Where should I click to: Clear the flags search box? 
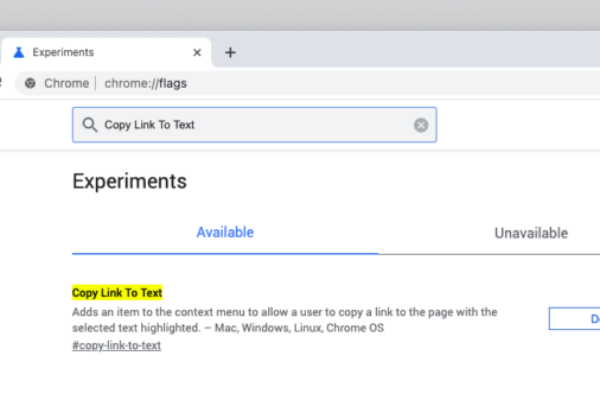click(421, 125)
